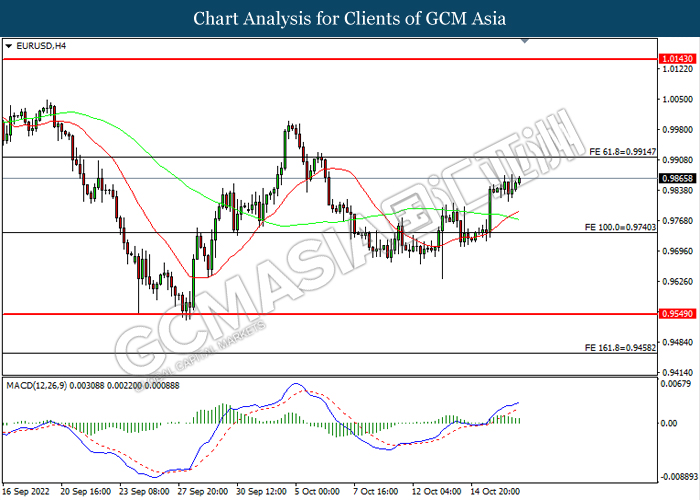The height and width of the screenshot is (500, 700).
Task: Click the 0.94840 price axis value
Action: click(678, 342)
